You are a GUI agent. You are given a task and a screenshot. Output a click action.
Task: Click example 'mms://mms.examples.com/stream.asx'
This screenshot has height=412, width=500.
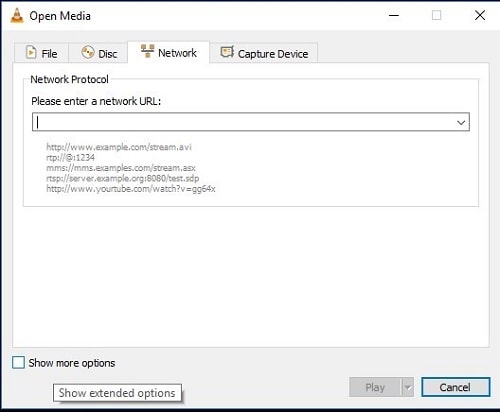click(x=121, y=168)
